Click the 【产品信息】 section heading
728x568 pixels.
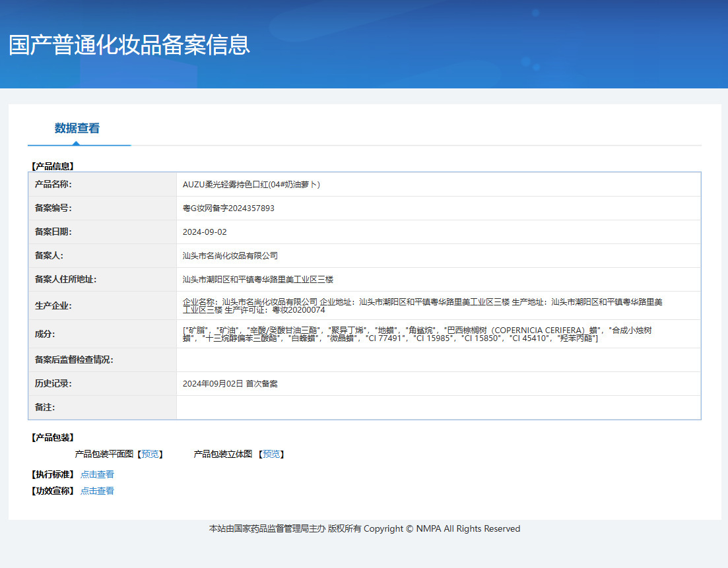click(x=53, y=167)
